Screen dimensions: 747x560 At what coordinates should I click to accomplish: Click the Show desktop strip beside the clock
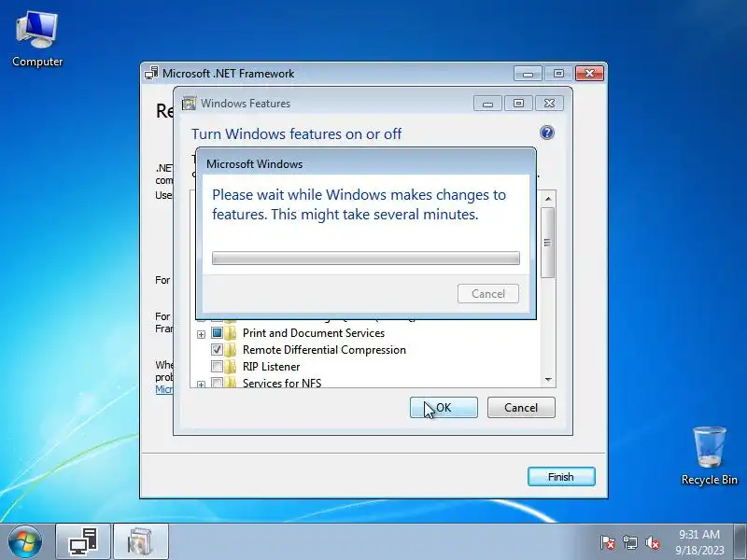[740, 542]
